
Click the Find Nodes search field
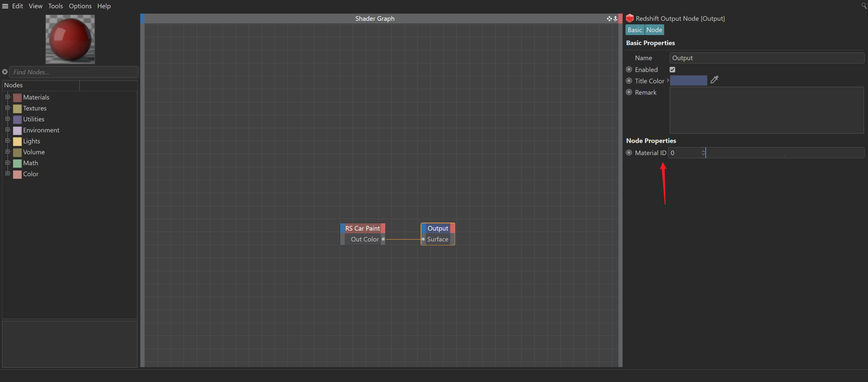74,72
